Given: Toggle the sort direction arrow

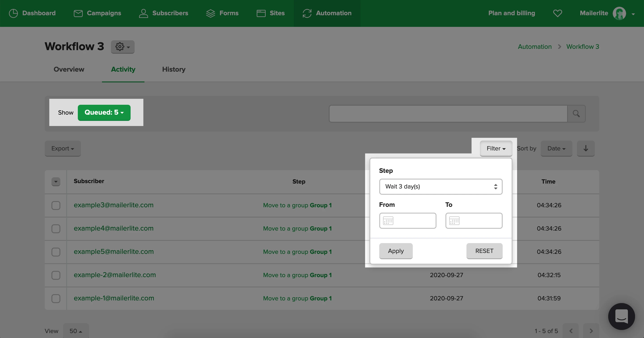Looking at the screenshot, I should [x=585, y=148].
